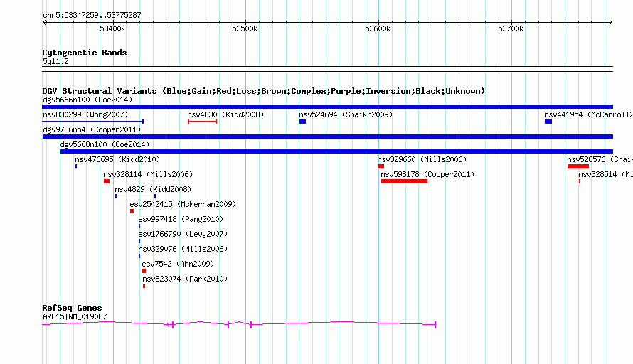Image resolution: width=633 pixels, height=364 pixels.
Task: Click the 53400k ruler tick label
Action: click(x=112, y=28)
